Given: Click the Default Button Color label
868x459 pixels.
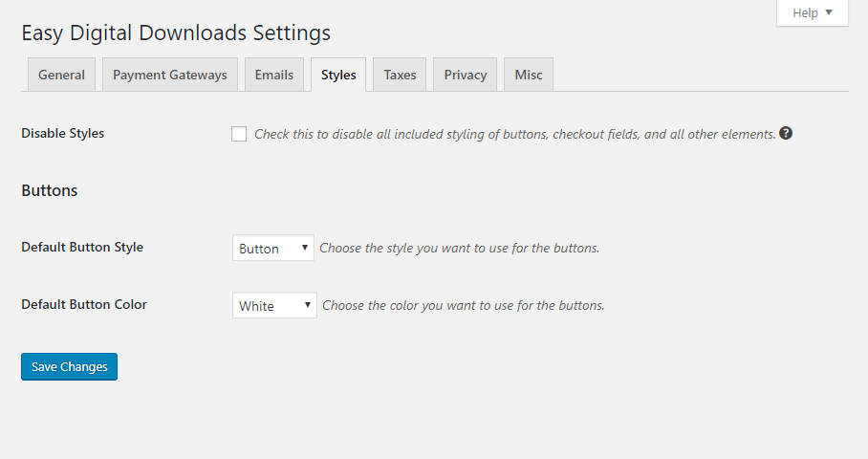Looking at the screenshot, I should pos(84,304).
